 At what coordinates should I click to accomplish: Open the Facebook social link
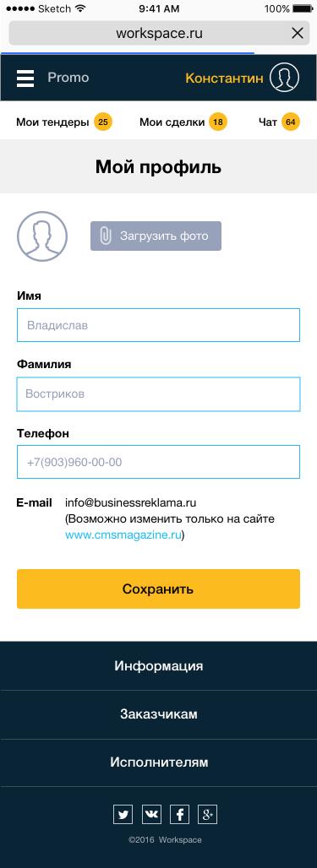(x=179, y=814)
